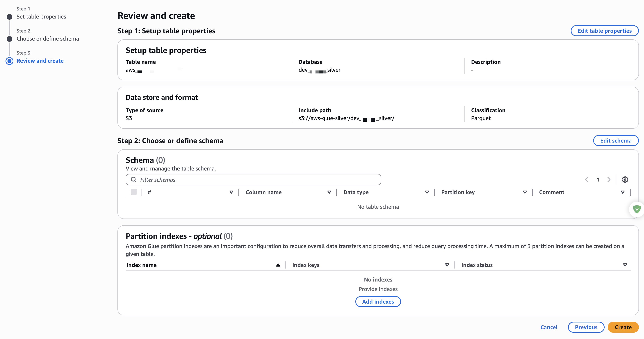Open the Partition key sort dropdown
This screenshot has height=339, width=644.
click(x=525, y=192)
